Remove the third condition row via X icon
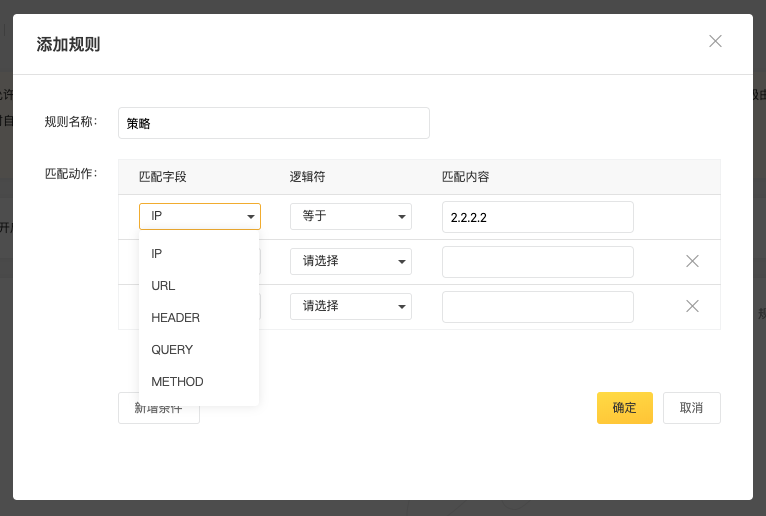This screenshot has width=766, height=516. [x=692, y=306]
